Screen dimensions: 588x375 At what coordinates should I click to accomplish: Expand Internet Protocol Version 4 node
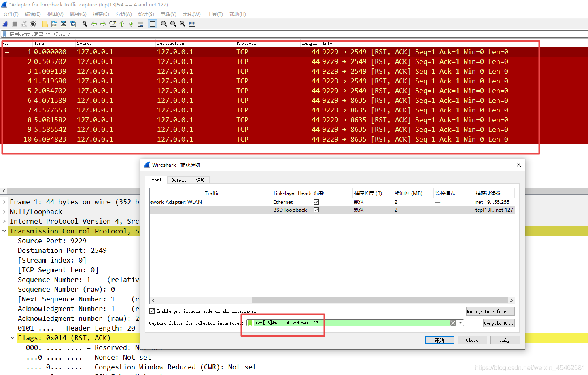[x=4, y=221]
